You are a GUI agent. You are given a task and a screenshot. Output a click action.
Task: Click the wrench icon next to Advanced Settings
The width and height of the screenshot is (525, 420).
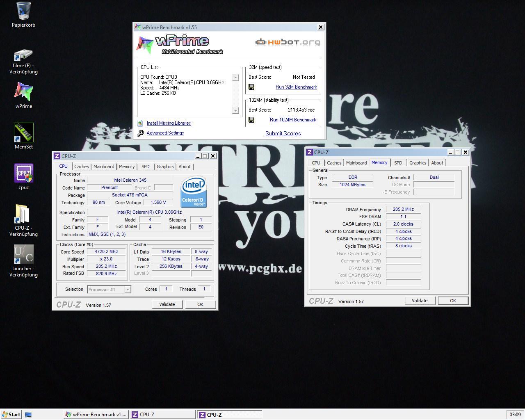coord(140,133)
